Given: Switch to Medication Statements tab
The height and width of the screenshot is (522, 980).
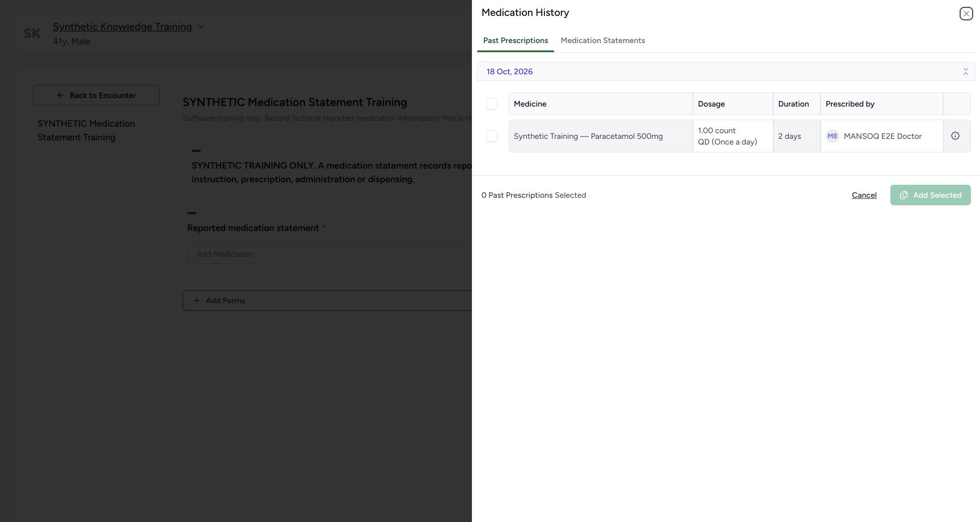Looking at the screenshot, I should (602, 40).
